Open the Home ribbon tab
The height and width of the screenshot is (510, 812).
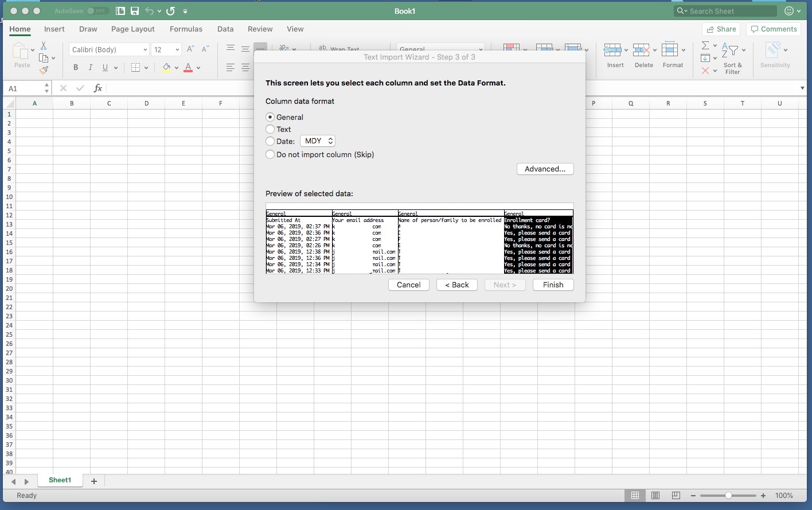coord(20,29)
